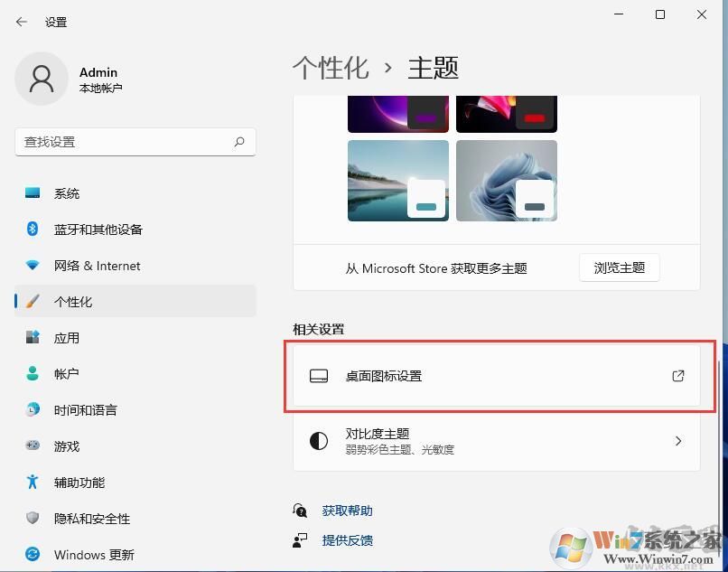Viewport: 728px width, 572px height.
Task: Open 蓝牙和其他设备 settings via Bluetooth icon
Action: (32, 229)
